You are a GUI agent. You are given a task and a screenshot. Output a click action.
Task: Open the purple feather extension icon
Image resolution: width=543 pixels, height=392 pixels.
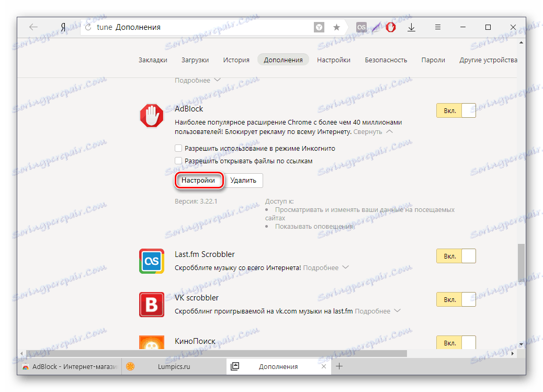pyautogui.click(x=376, y=27)
